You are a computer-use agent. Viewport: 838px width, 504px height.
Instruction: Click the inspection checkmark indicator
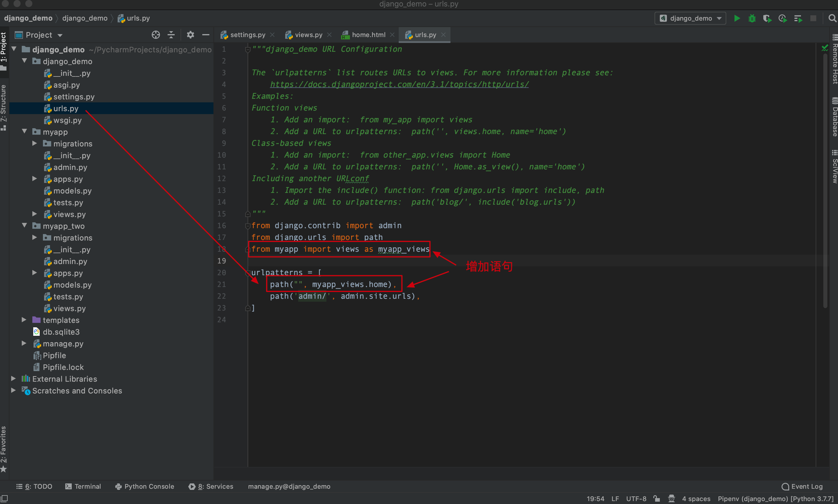825,48
